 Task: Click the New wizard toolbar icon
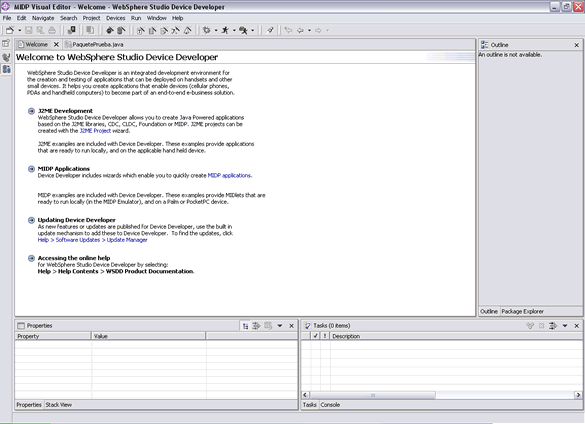coord(10,30)
